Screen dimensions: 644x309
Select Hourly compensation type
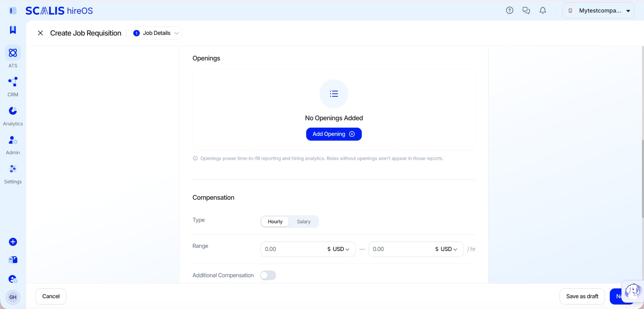275,222
